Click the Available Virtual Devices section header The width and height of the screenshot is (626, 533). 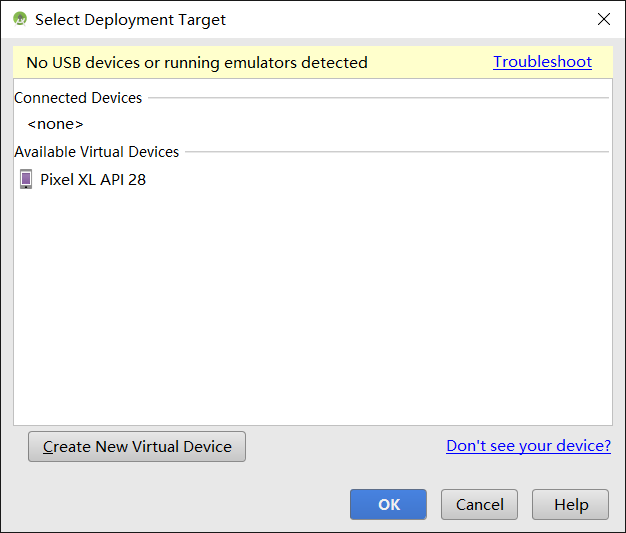tap(97, 152)
